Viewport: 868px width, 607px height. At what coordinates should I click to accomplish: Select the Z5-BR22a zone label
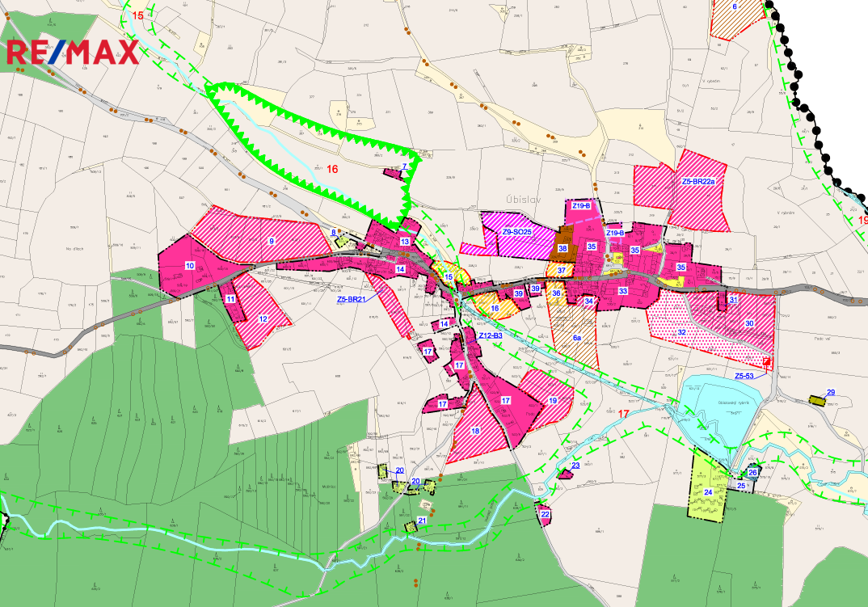[698, 182]
